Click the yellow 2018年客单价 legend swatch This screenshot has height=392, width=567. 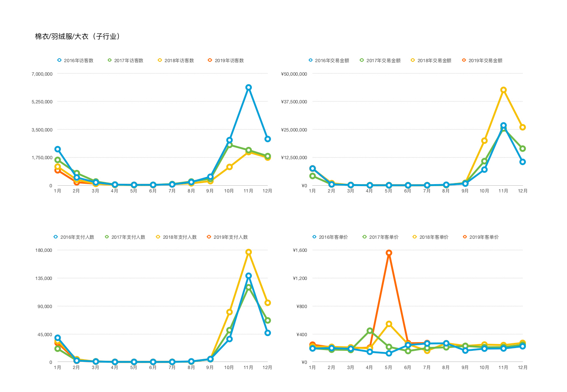(415, 237)
